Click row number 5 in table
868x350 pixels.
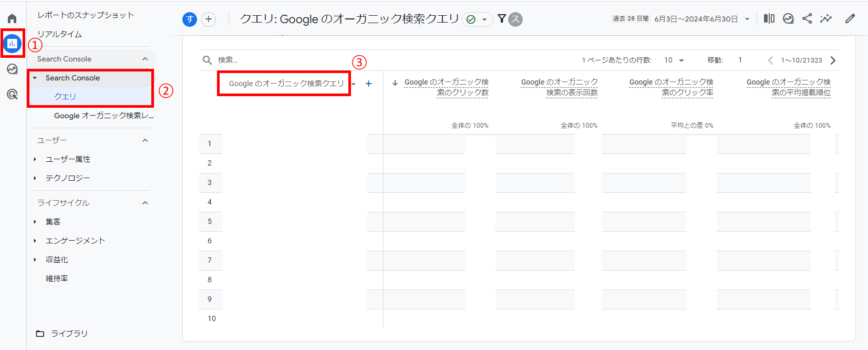(210, 221)
